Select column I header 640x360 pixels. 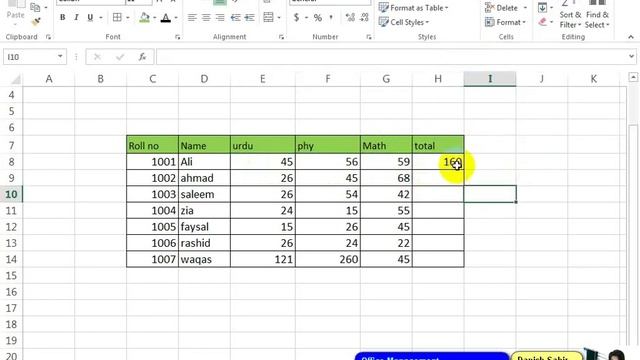pyautogui.click(x=490, y=79)
